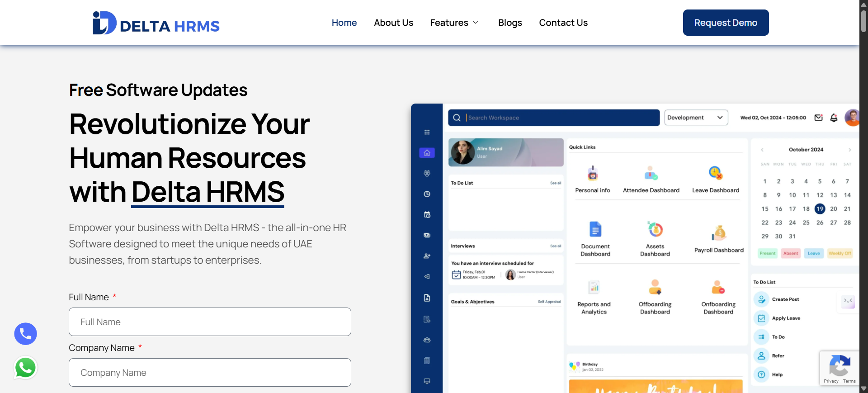Image resolution: width=868 pixels, height=393 pixels.
Task: Click the Search Workspace field
Action: coord(554,118)
